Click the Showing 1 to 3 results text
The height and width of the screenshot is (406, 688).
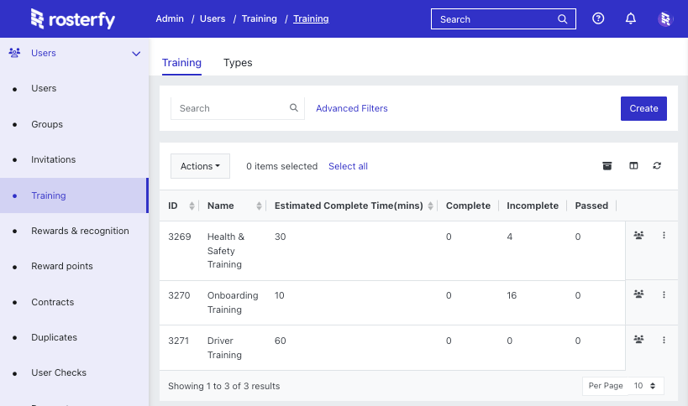point(224,386)
